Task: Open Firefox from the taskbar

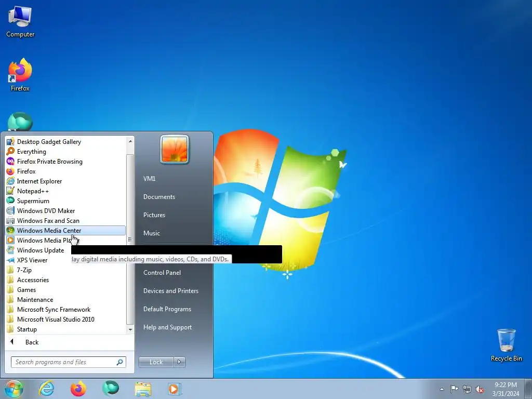Action: coord(78,389)
